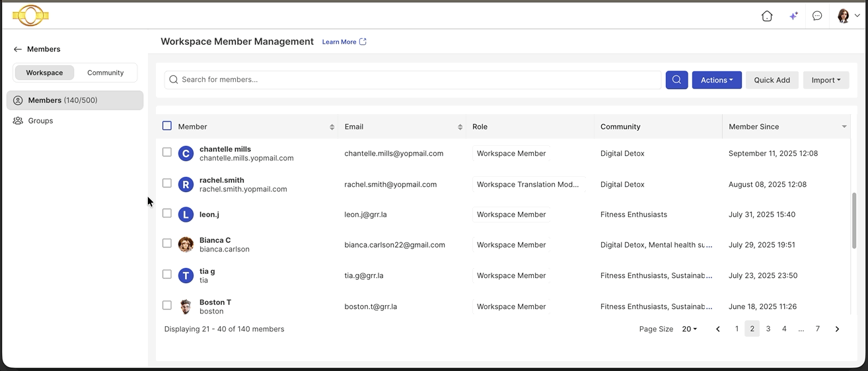The width and height of the screenshot is (868, 371).
Task: Go to page 7
Action: tap(817, 329)
